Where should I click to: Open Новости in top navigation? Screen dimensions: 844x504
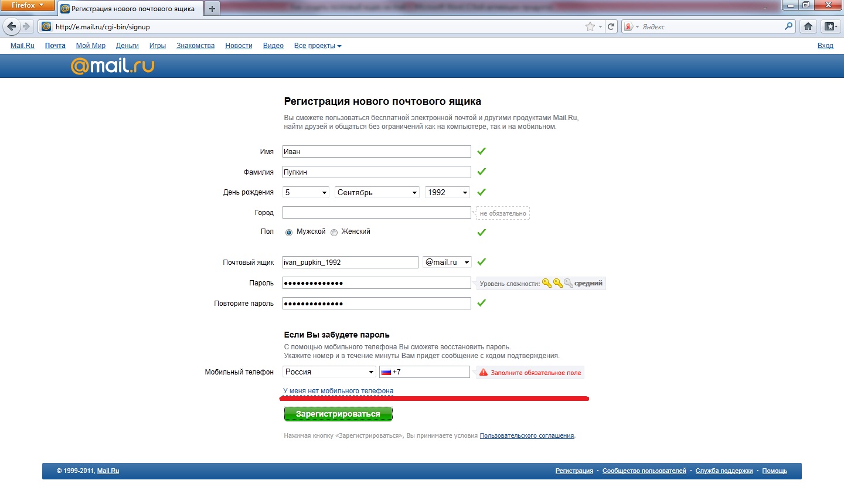tap(239, 46)
